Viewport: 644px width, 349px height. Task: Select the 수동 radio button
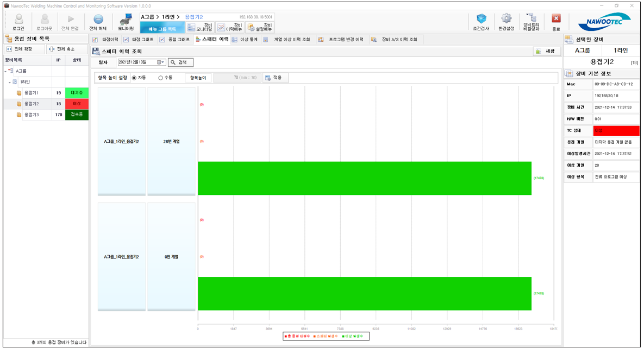(160, 78)
